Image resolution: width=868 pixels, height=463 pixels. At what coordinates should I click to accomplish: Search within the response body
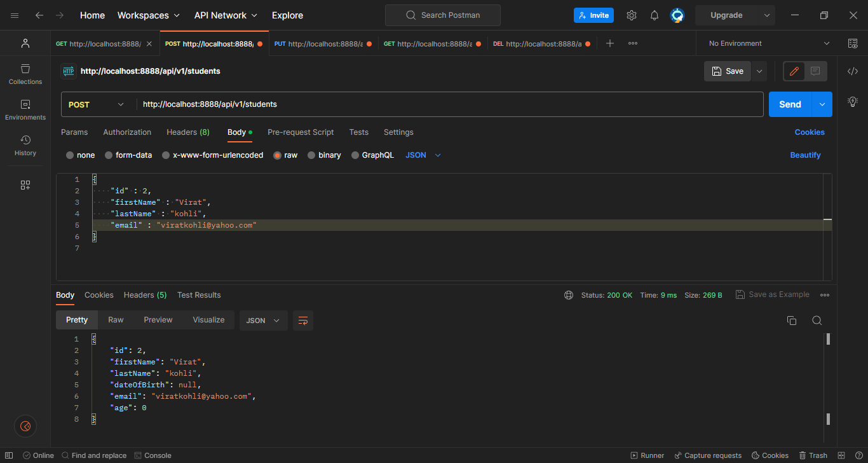coord(817,321)
